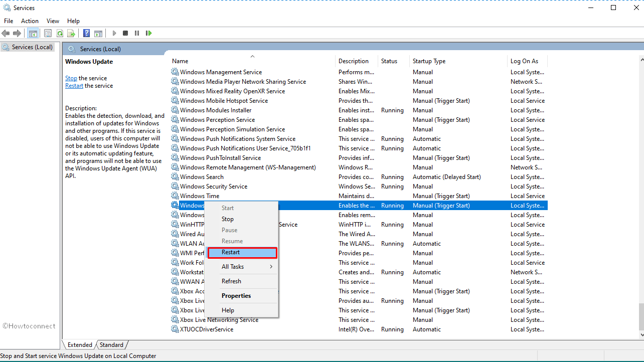Choose Properties in the context menu
Screen dimensions: 644x362
[x=241, y=295]
